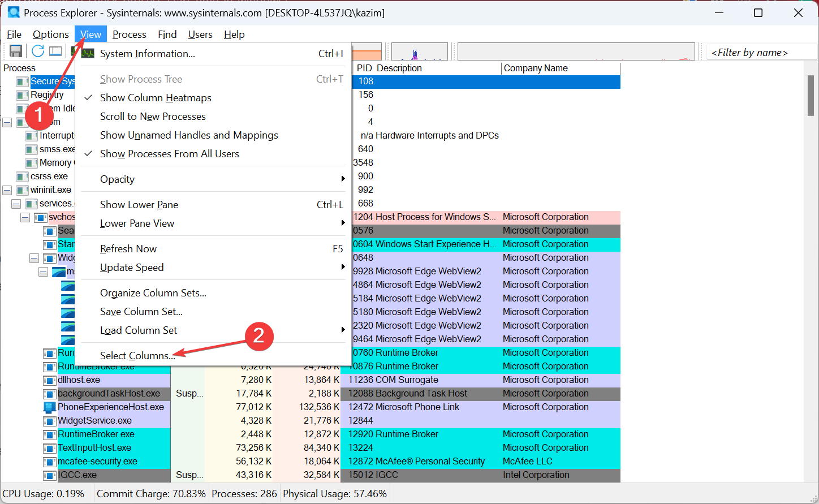Open System Information from View menu

pos(213,54)
